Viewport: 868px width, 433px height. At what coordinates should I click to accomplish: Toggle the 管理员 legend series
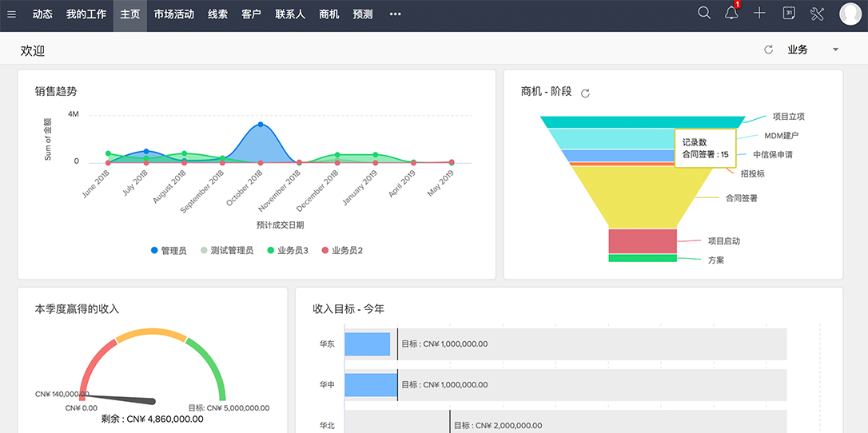pyautogui.click(x=169, y=251)
